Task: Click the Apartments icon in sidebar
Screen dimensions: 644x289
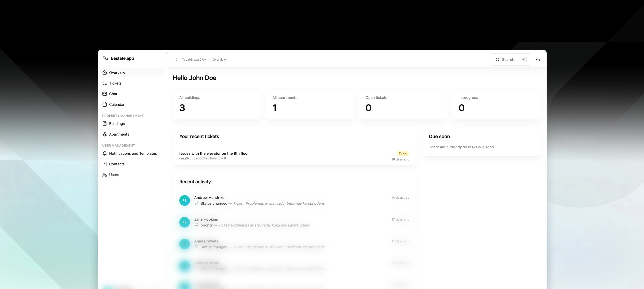Action: (104, 134)
